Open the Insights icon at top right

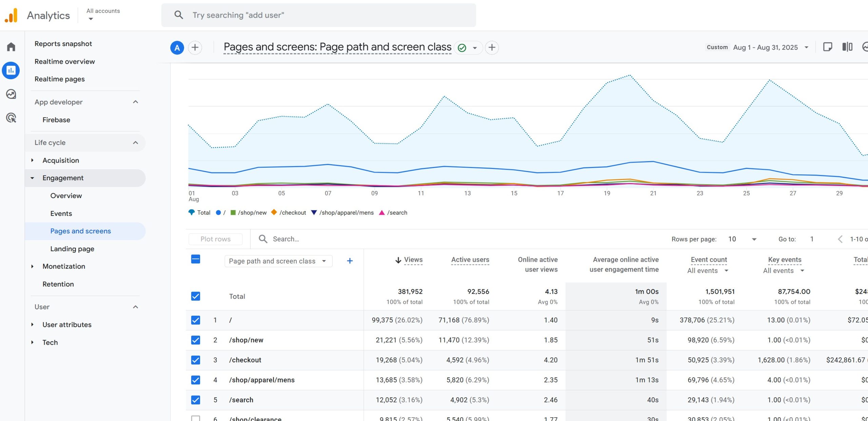(865, 47)
